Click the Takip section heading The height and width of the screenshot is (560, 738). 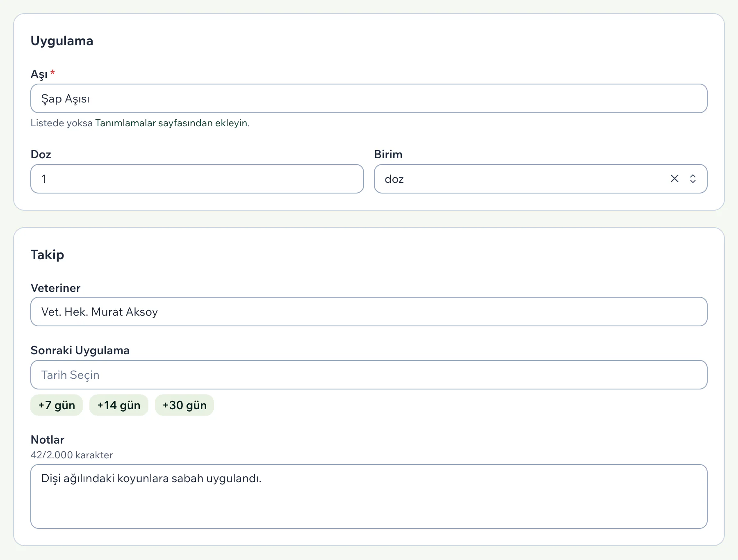(48, 255)
